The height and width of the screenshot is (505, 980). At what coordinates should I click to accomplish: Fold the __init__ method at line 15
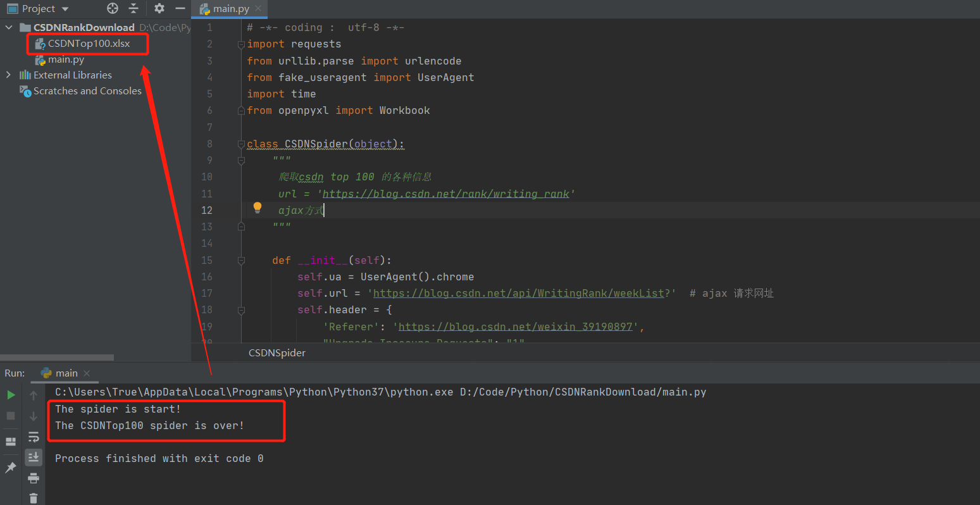click(x=241, y=260)
